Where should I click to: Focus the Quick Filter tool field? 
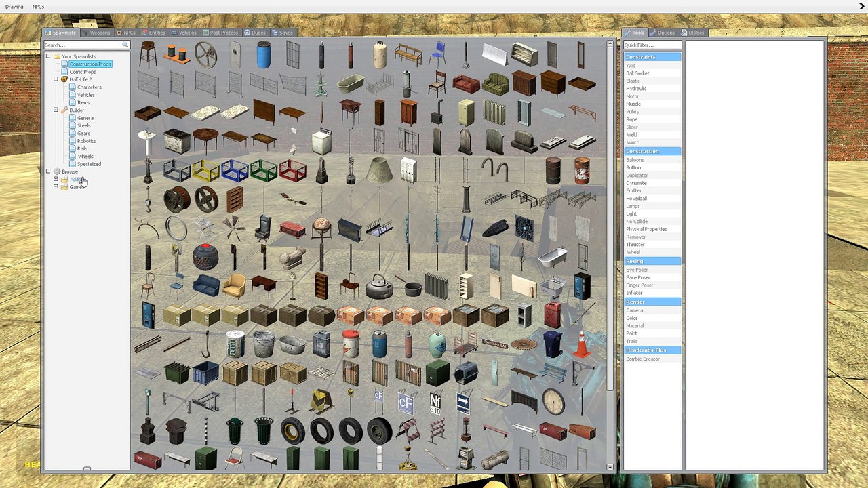[x=652, y=45]
